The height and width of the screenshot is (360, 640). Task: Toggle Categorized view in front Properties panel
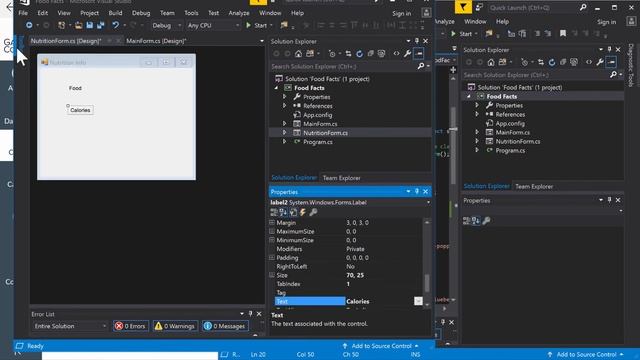[274, 212]
